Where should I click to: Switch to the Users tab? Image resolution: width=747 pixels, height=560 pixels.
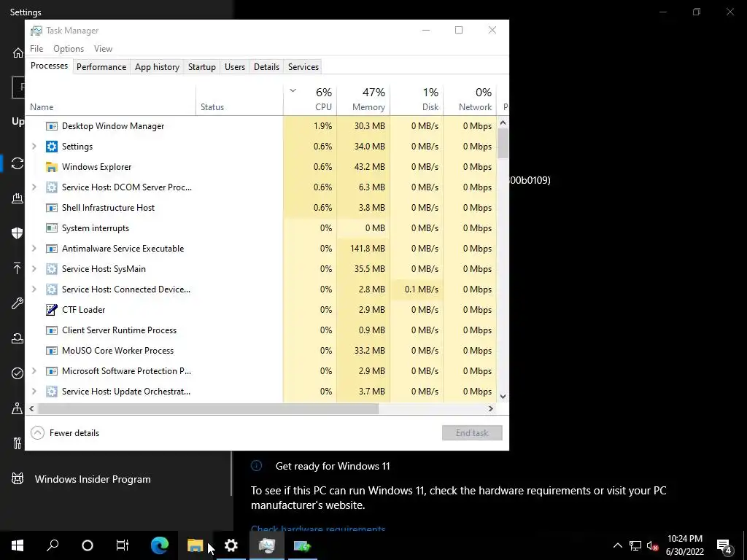235,67
